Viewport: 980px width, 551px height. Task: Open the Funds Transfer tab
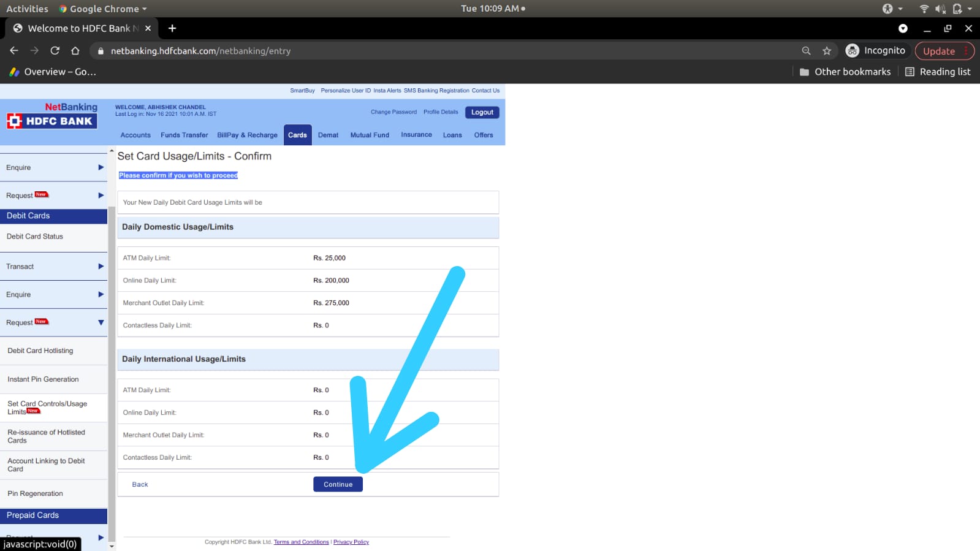(x=184, y=135)
